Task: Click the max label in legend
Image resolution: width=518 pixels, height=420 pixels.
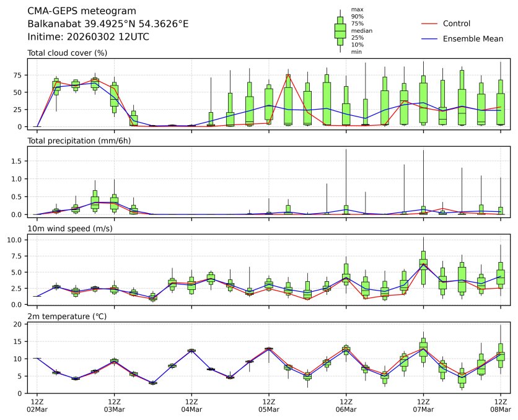Action: pos(356,9)
